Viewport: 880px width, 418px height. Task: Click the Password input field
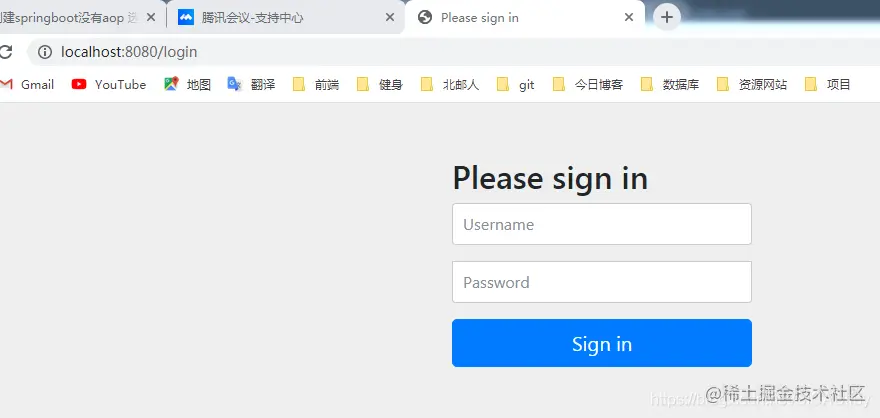click(x=602, y=282)
